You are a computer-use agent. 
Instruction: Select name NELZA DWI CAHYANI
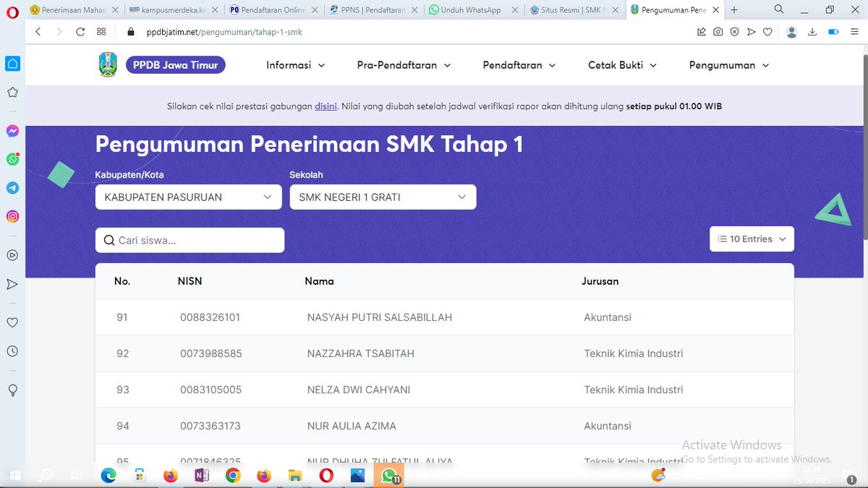[x=359, y=390]
